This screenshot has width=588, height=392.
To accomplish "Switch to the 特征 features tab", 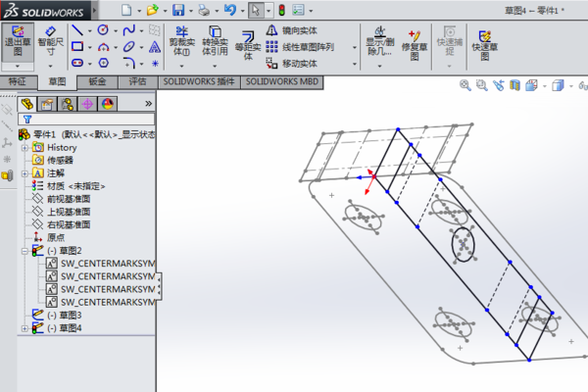I will pyautogui.click(x=17, y=82).
